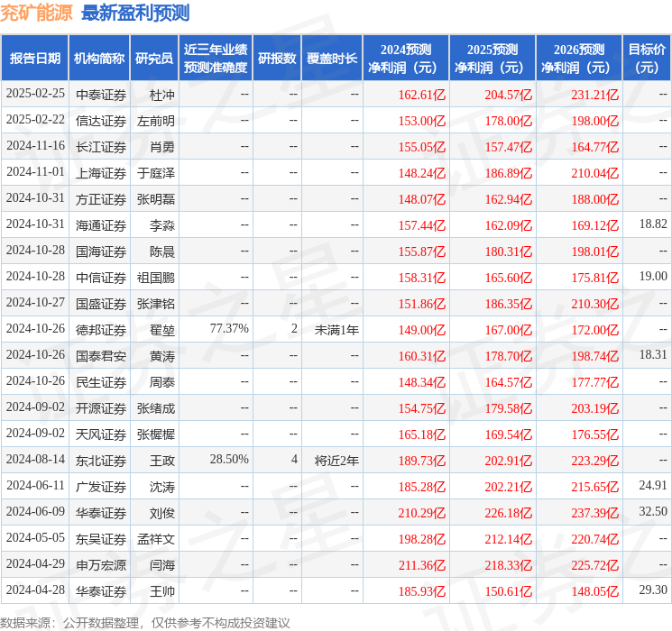Click analyst name 杜冲
This screenshot has height=631, width=672.
[x=162, y=95]
